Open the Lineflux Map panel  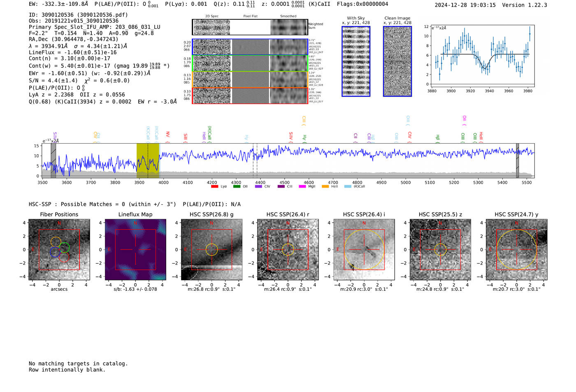135,250
